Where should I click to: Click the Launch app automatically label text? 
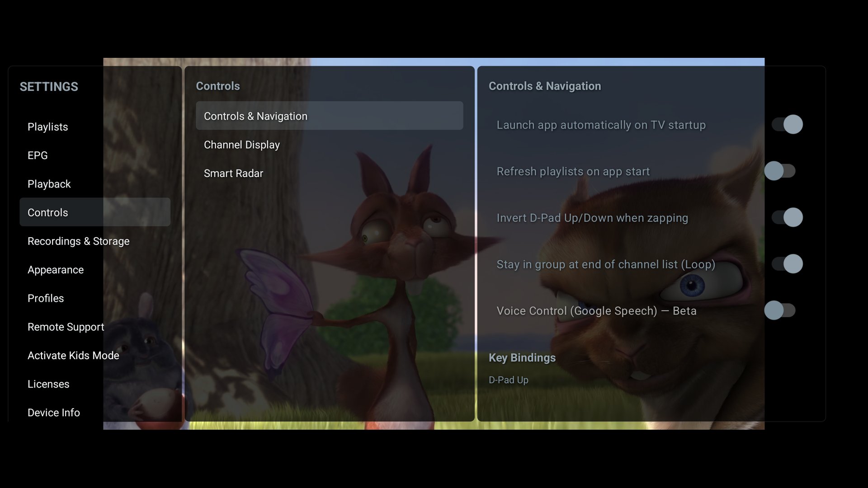coord(601,125)
